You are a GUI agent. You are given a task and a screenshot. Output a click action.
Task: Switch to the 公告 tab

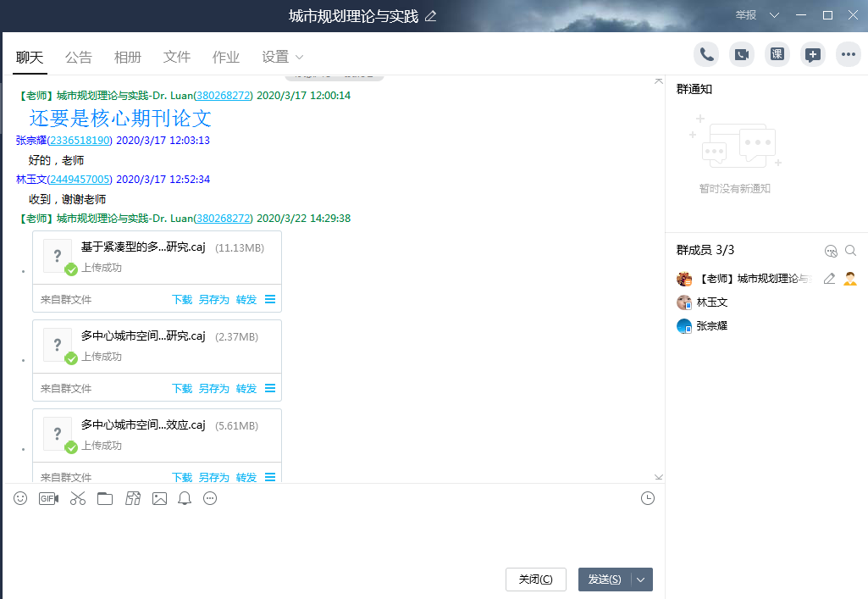coord(79,58)
